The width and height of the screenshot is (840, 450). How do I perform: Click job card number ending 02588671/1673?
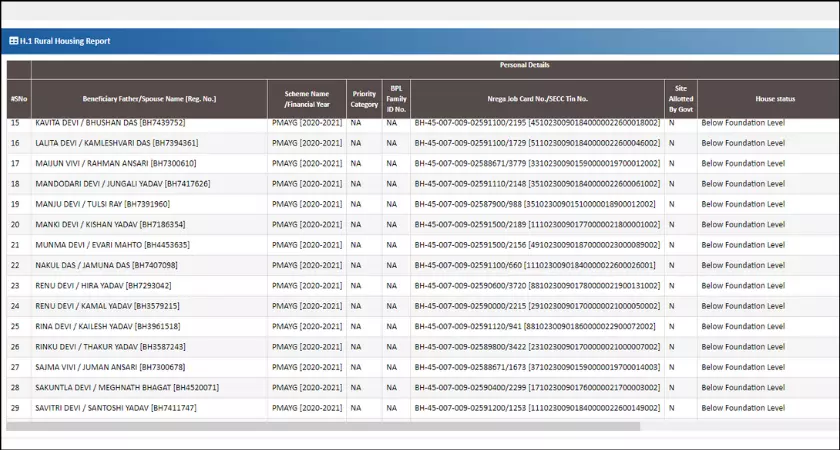537,367
